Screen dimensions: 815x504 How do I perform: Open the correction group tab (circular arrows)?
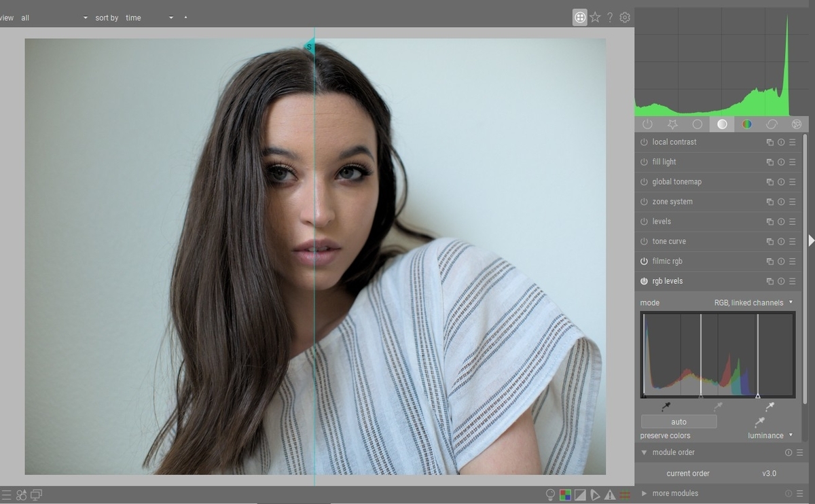click(x=772, y=124)
